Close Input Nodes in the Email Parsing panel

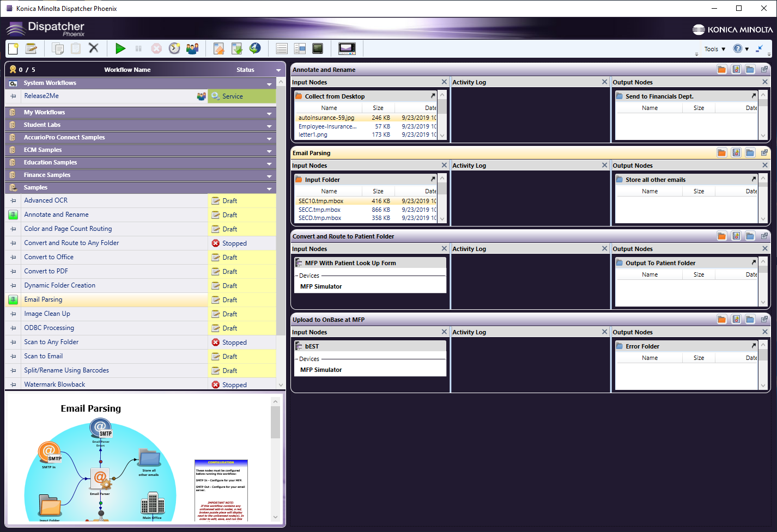coord(444,165)
